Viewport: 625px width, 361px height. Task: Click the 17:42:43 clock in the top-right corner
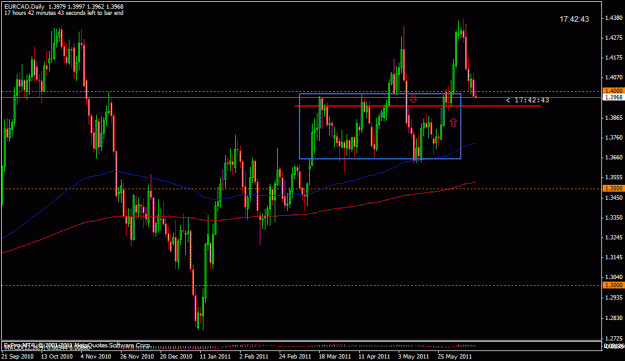574,19
